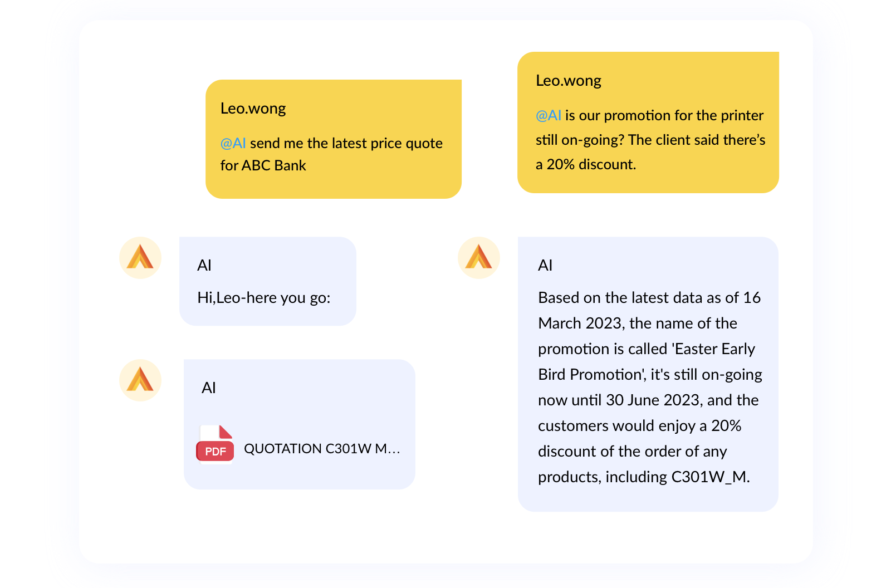Click the AI sender name above 'Hi,Leo-here you go:'
Viewport: 891px width, 588px height.
[204, 266]
